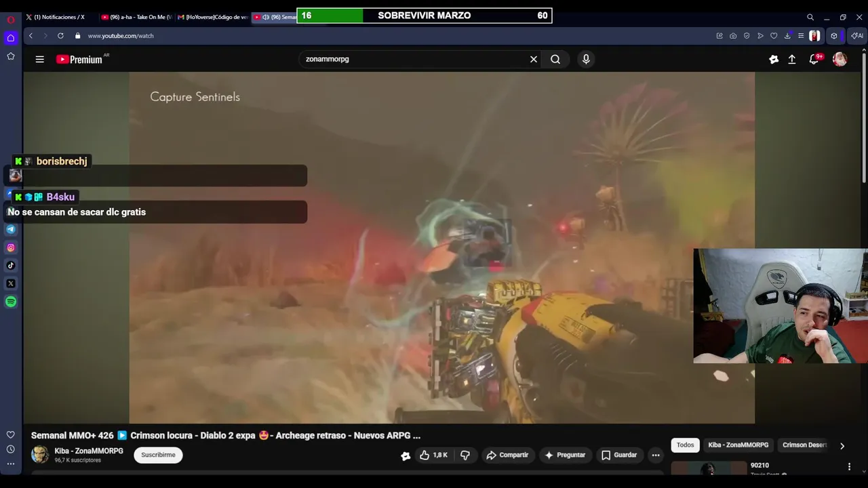868x488 pixels.
Task: Open YouTube create upload icon
Action: point(791,60)
